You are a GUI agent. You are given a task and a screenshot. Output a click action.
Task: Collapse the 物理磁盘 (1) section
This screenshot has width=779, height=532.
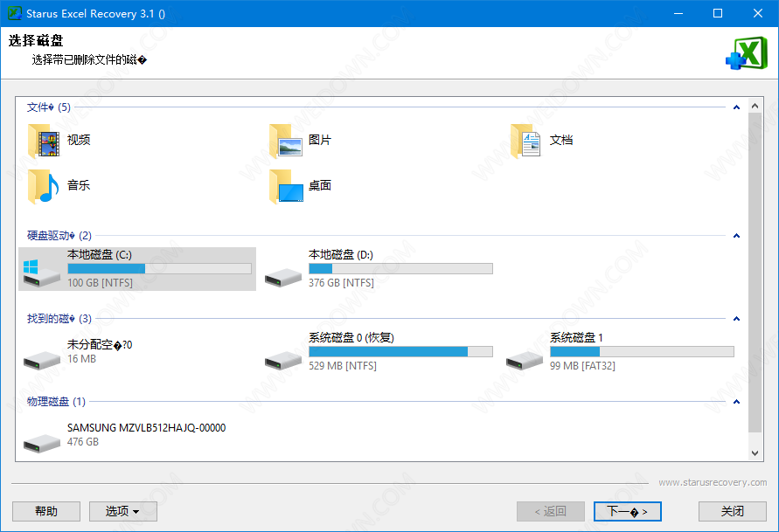(737, 402)
